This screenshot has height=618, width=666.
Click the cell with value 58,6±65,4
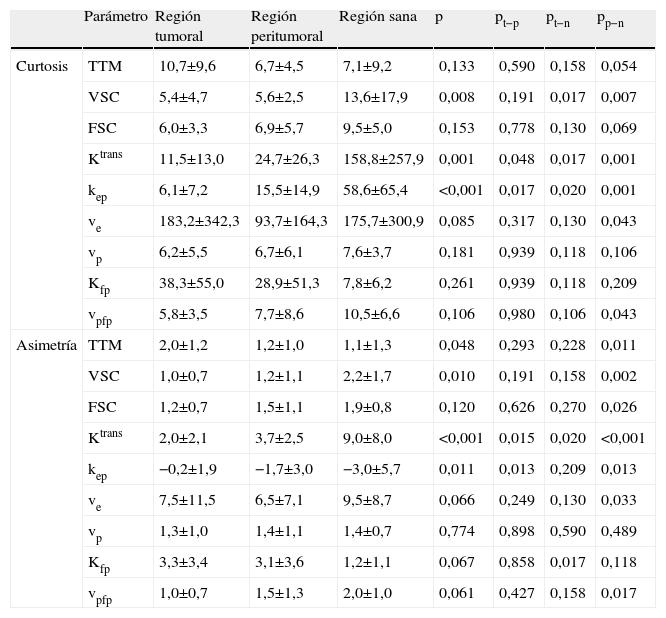click(x=374, y=191)
